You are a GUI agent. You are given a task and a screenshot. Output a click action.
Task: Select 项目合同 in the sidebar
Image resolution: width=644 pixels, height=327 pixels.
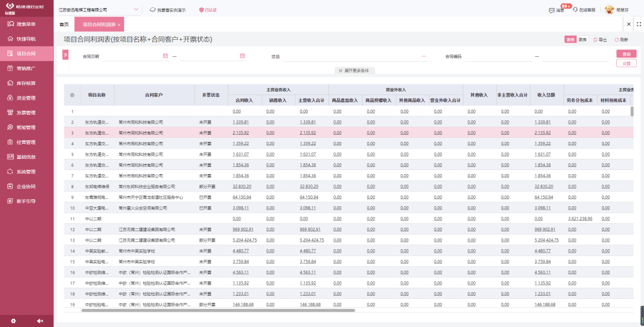click(x=27, y=53)
